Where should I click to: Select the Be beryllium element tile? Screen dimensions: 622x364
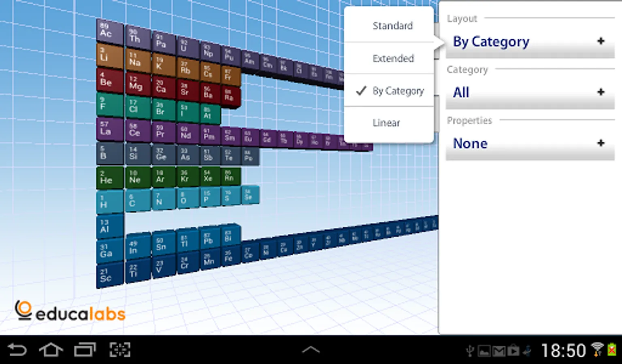pyautogui.click(x=109, y=80)
